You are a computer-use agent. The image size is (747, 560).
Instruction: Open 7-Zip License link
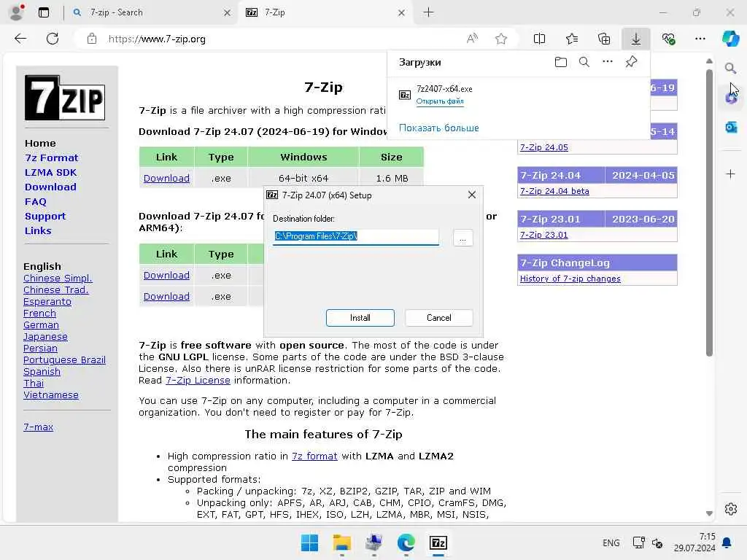coord(198,381)
